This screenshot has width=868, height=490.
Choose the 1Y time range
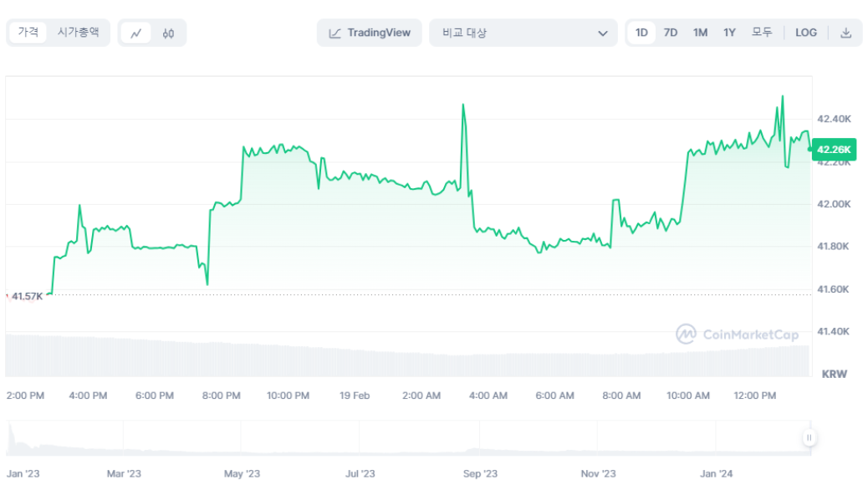coord(730,33)
